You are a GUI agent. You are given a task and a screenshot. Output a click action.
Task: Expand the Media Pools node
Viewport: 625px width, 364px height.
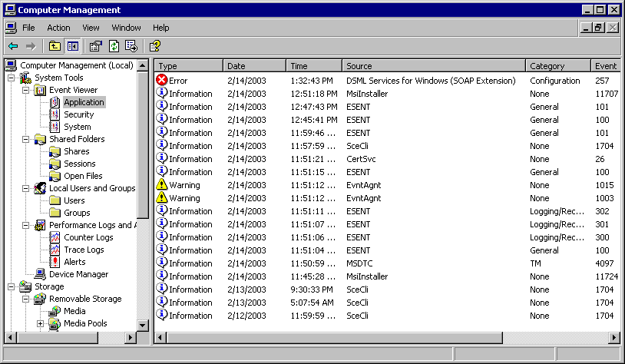(40, 324)
